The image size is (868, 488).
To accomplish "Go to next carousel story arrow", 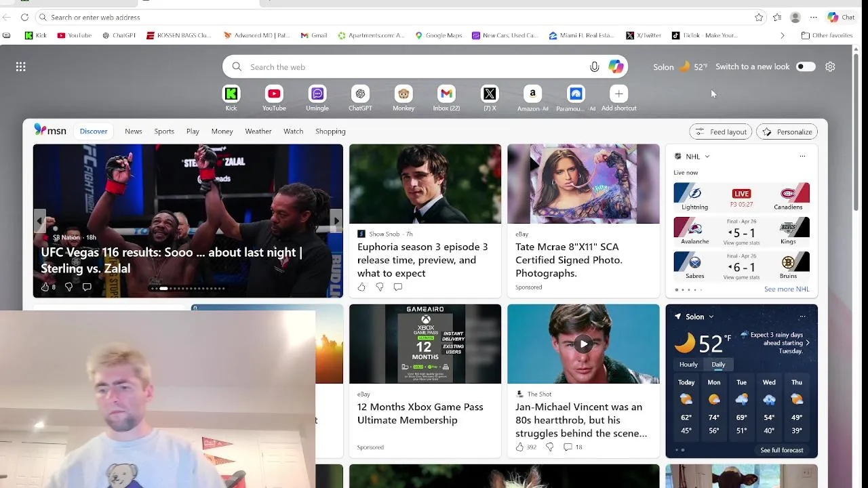I will pos(336,221).
